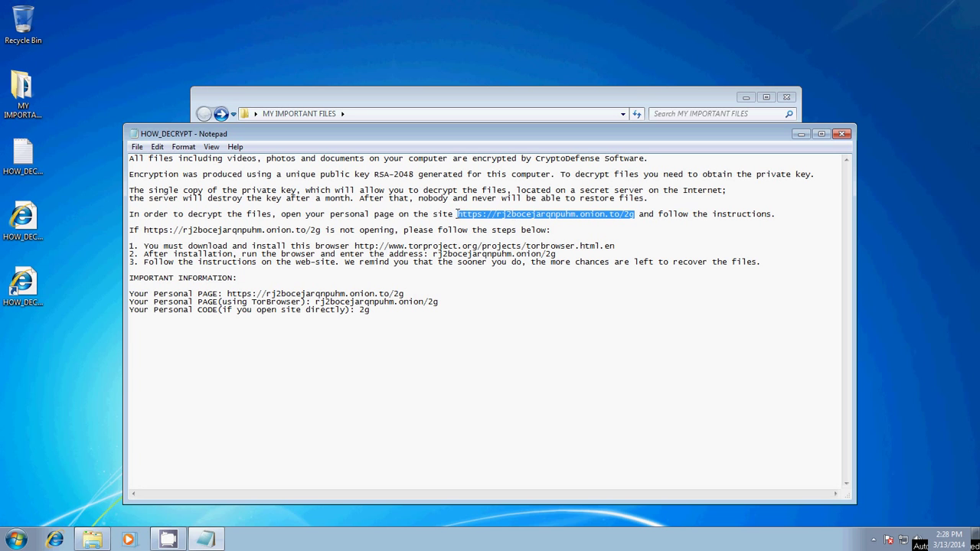Click the text 'IMPORTANT INFORMATION:'

pos(183,278)
